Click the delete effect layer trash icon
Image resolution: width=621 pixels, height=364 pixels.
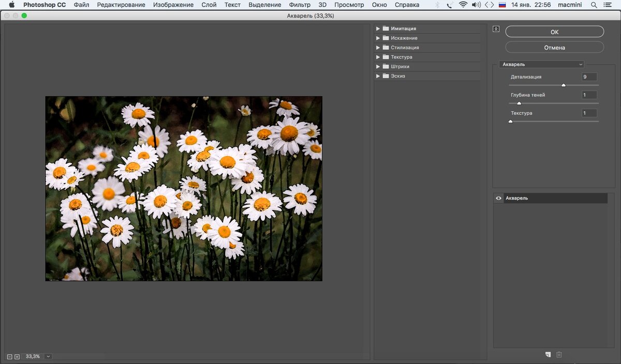(559, 354)
